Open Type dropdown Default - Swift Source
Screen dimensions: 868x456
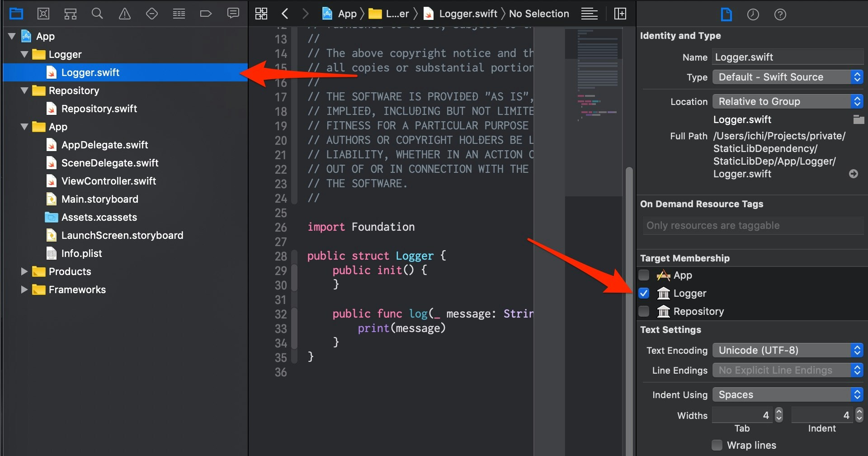click(788, 77)
